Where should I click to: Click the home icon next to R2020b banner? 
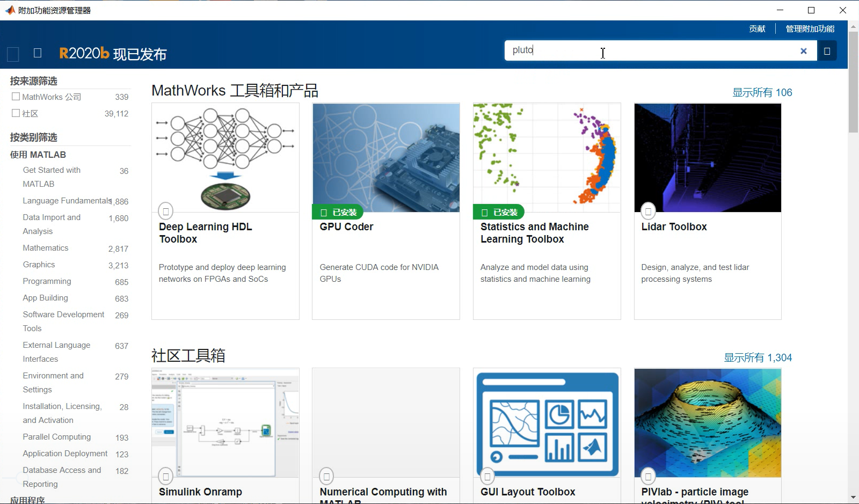(37, 53)
